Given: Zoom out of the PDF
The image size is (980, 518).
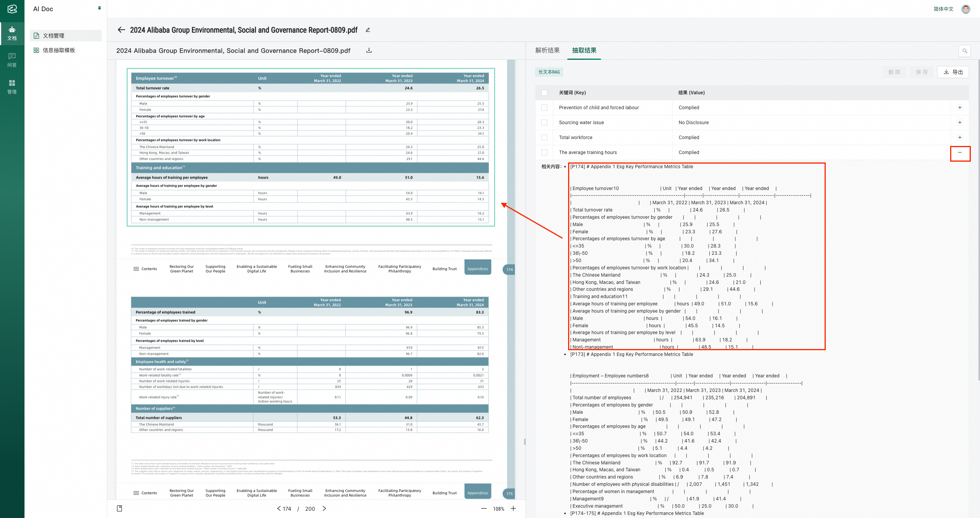Looking at the screenshot, I should (x=484, y=508).
